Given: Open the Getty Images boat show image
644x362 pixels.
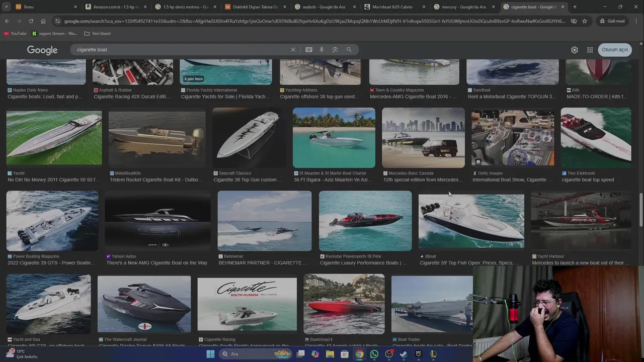Looking at the screenshot, I should 513,138.
